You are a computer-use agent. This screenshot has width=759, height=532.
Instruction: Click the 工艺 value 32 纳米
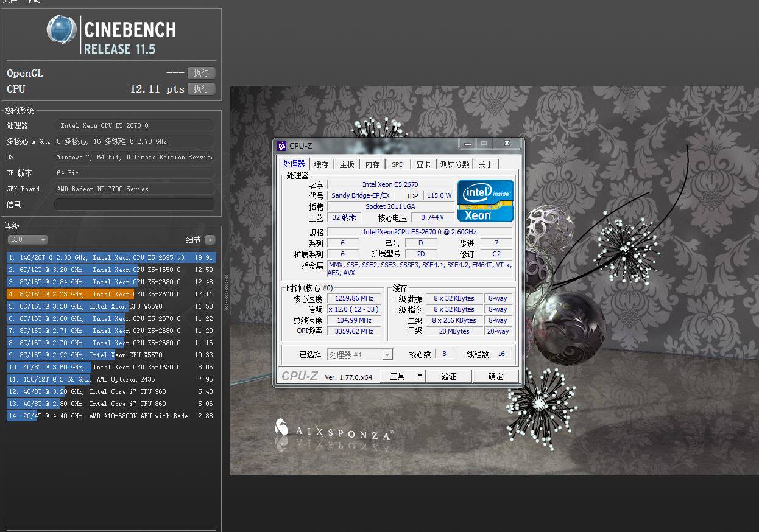pos(345,217)
